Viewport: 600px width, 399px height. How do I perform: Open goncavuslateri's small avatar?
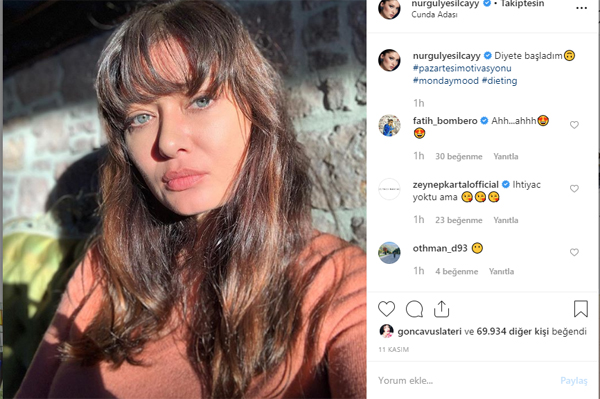[x=386, y=331]
